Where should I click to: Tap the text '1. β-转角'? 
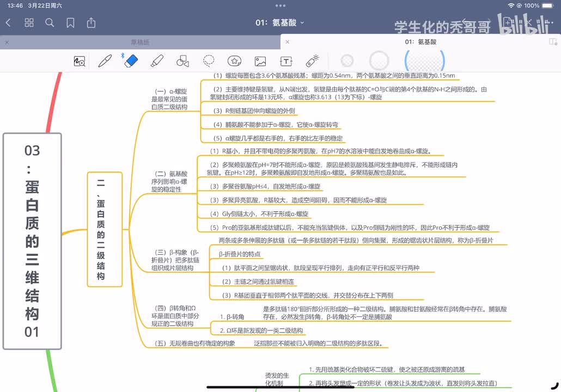pyautogui.click(x=232, y=316)
